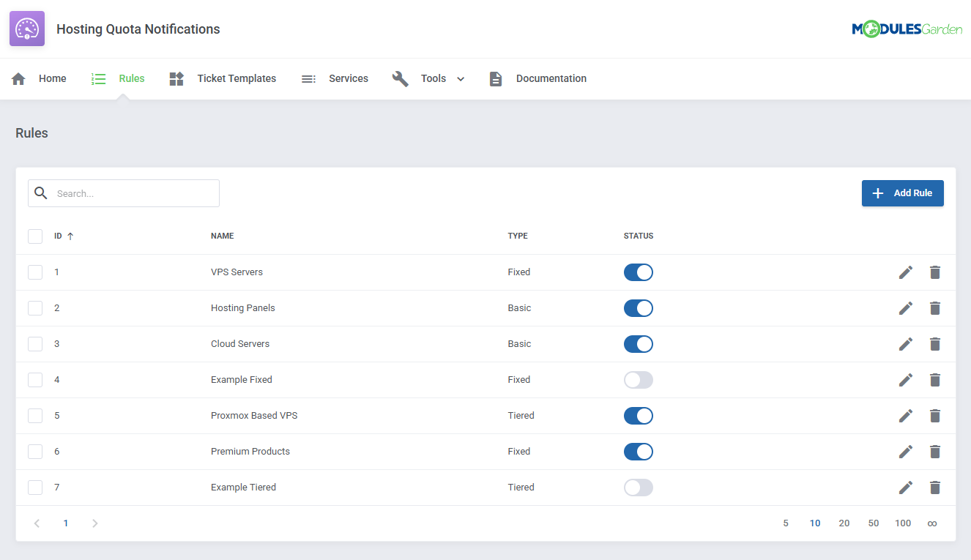This screenshot has width=971, height=560.
Task: Expand the Tools dropdown menu
Action: click(461, 78)
